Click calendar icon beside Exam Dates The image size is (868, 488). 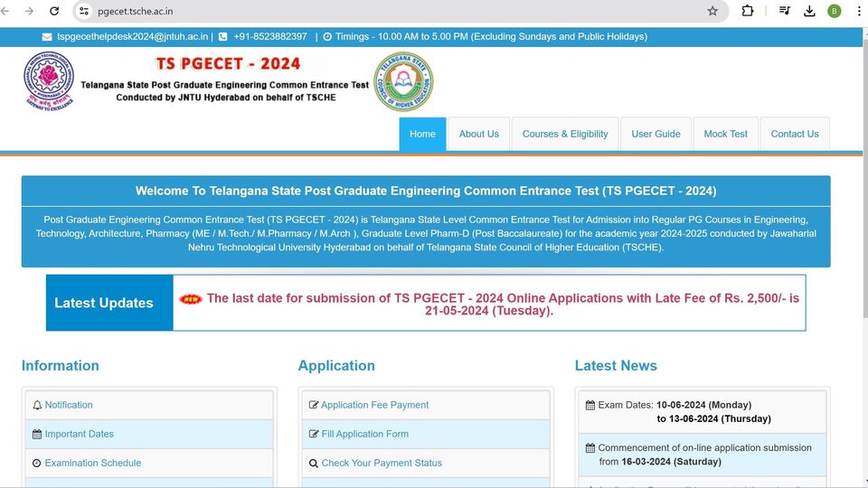point(590,405)
